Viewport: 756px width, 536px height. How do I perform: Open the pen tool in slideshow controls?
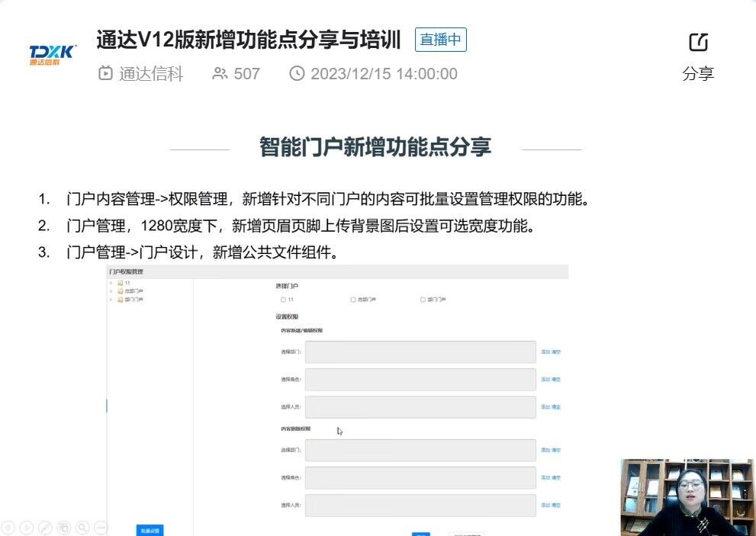tap(45, 528)
